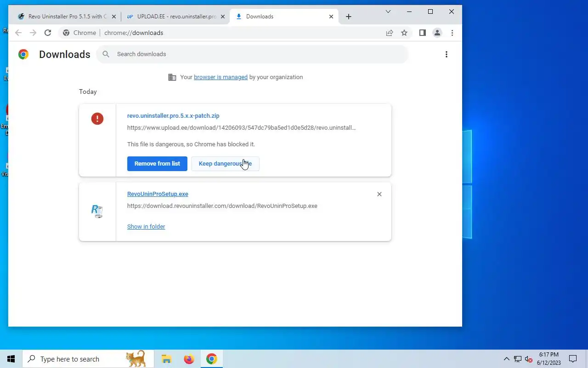Click the search magnifier icon in Downloads
The width and height of the screenshot is (588, 368).
pyautogui.click(x=106, y=54)
